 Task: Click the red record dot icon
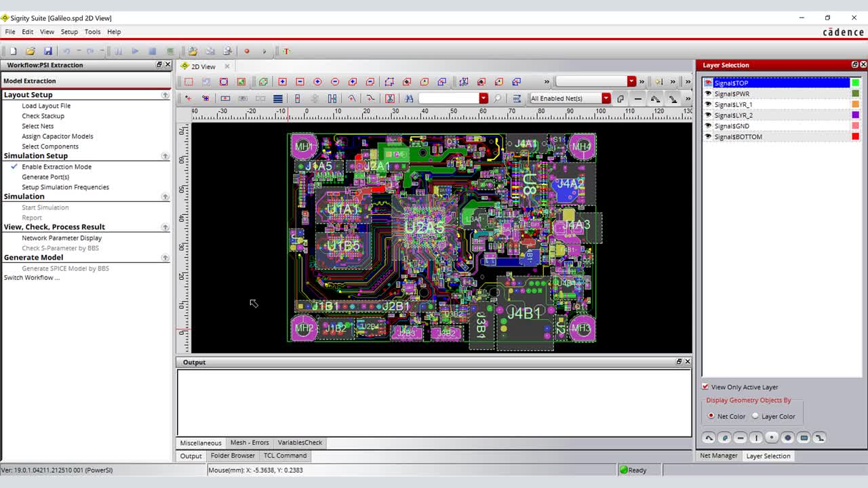[x=247, y=51]
